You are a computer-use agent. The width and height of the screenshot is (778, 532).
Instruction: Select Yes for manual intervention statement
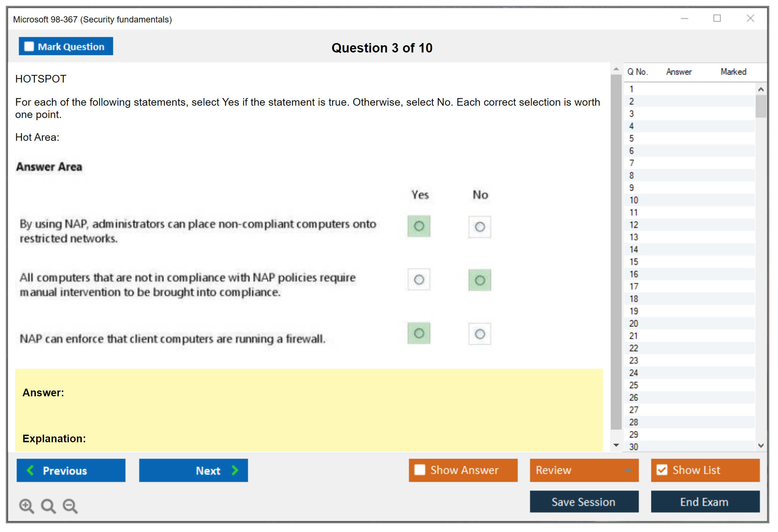(x=419, y=280)
